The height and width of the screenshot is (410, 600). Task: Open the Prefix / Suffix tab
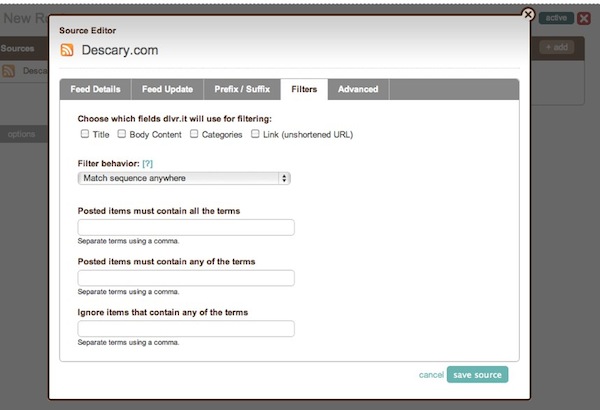tap(242, 89)
